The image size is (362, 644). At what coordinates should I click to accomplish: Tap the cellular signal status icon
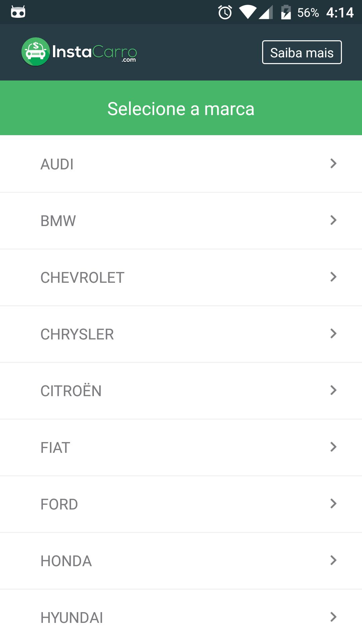(266, 12)
